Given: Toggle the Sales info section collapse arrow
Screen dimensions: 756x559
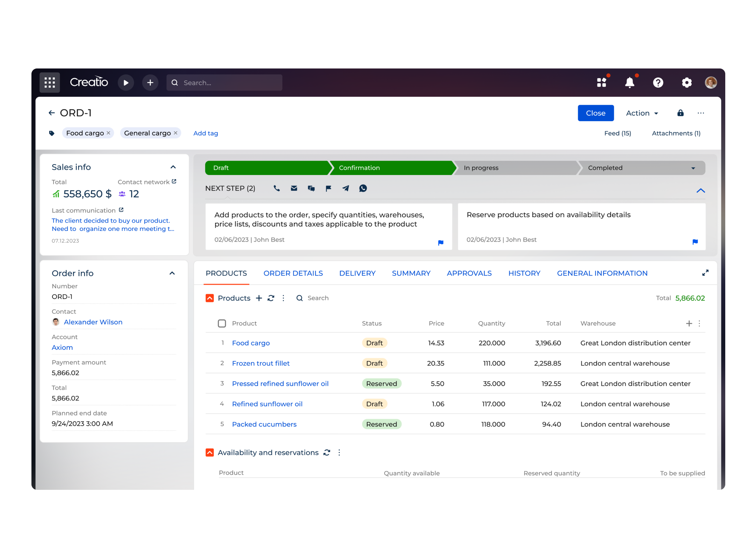Looking at the screenshot, I should point(174,167).
